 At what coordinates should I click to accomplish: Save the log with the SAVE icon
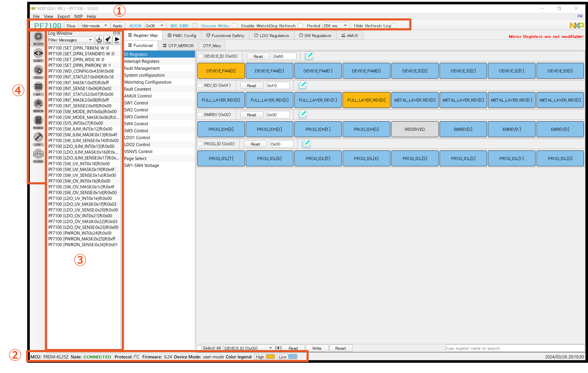coord(99,40)
